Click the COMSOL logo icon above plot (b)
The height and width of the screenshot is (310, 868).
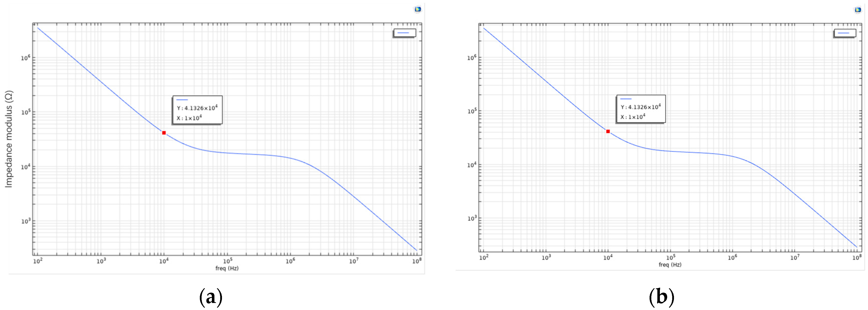coord(857,10)
